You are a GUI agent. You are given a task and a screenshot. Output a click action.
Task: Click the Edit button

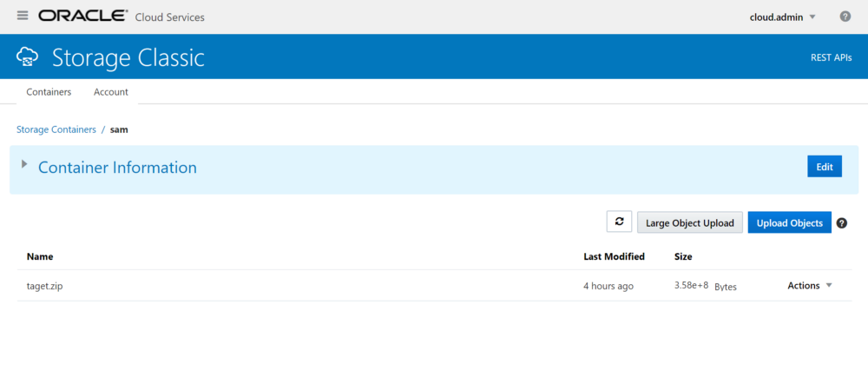825,167
